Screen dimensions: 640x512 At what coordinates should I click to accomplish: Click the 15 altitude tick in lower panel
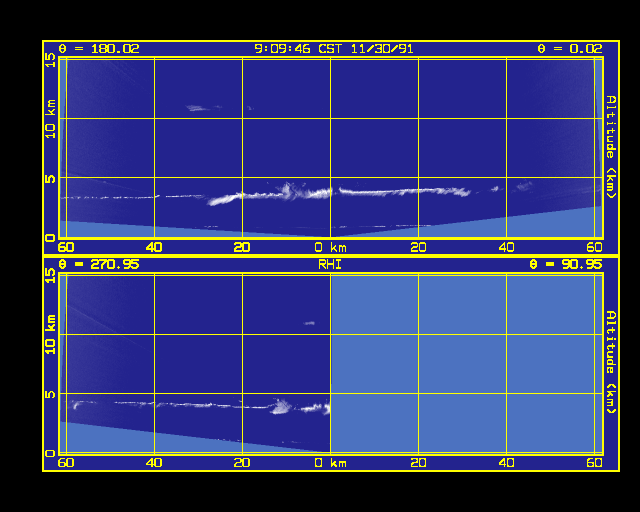pyautogui.click(x=50, y=276)
